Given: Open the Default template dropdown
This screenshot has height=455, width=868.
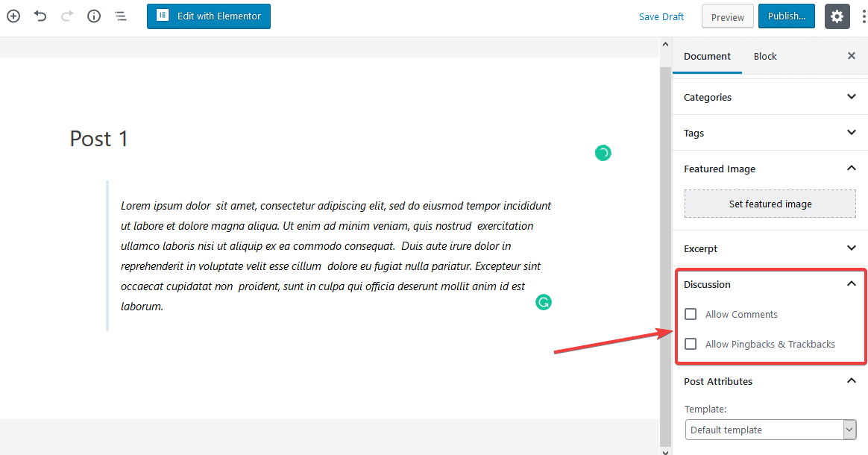Looking at the screenshot, I should (x=770, y=430).
